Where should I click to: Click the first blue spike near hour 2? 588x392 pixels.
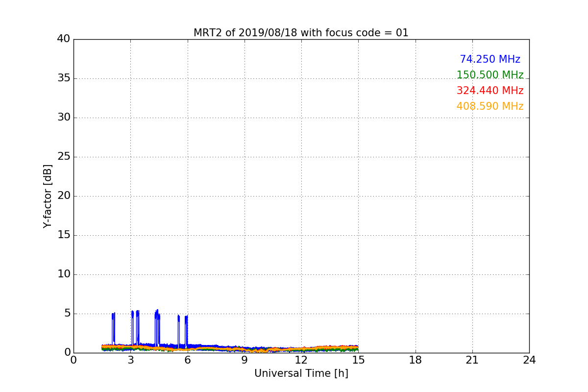click(113, 328)
